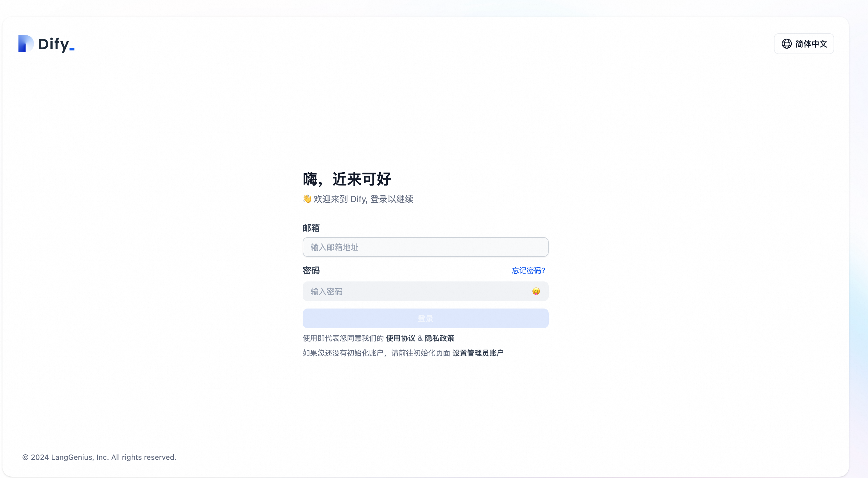
Task: Toggle password visibility via the emoji icon
Action: (x=536, y=291)
